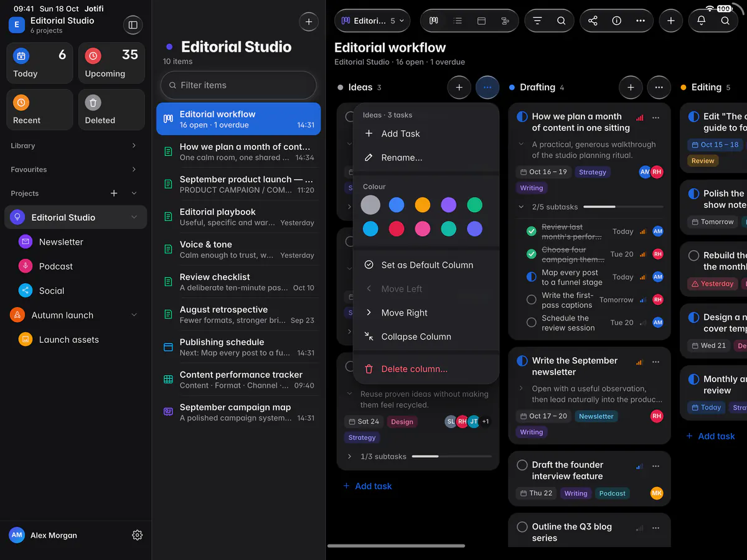Check 'Schedule the review session' subtask

click(531, 322)
